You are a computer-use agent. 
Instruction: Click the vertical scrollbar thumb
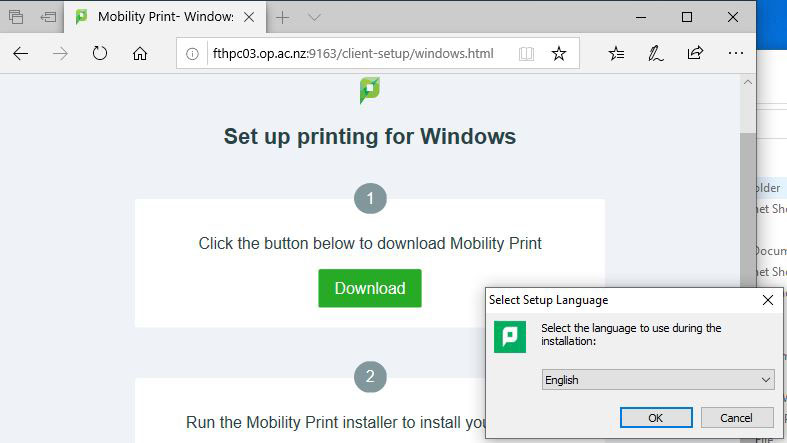pos(748,211)
